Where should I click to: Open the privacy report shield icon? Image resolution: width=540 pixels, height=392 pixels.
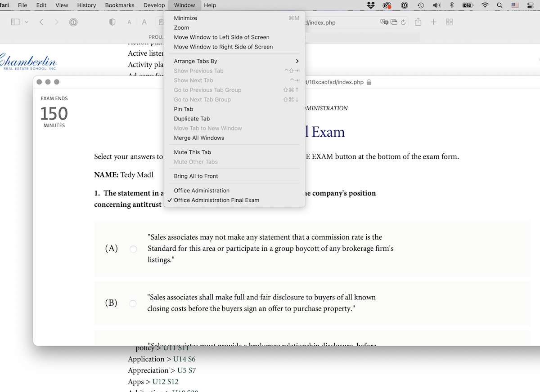pos(112,22)
